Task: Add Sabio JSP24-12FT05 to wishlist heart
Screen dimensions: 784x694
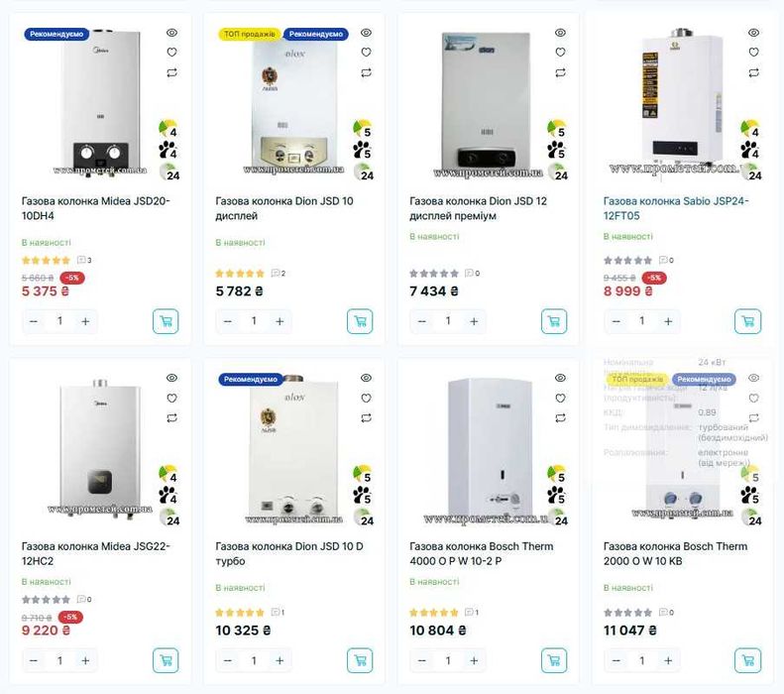Action: [x=753, y=52]
